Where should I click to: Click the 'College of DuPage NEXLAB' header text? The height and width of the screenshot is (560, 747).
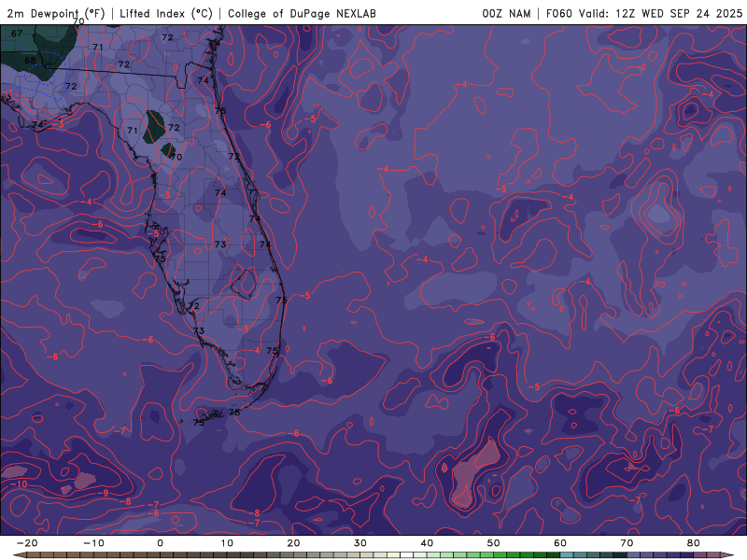coord(302,13)
